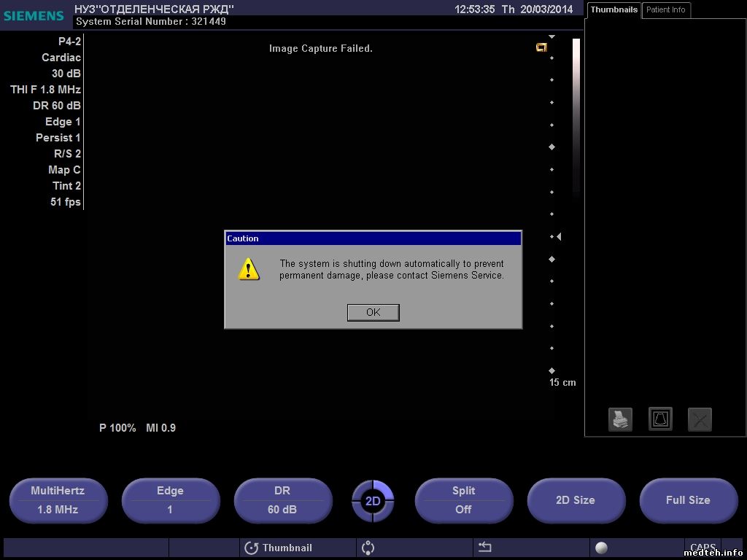The width and height of the screenshot is (747, 560).
Task: Click the circular select icon in status bar
Action: (x=368, y=548)
